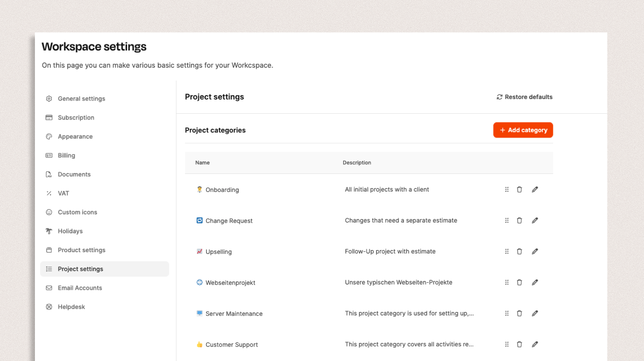
Task: Edit the Onboarding category with pencil
Action: point(535,189)
